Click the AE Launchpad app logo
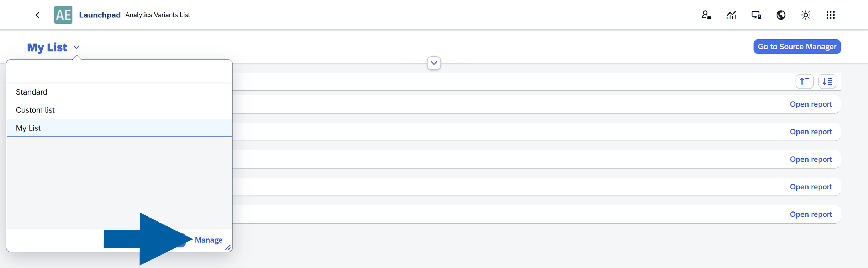Viewport: 868px width, 268px height. [63, 15]
